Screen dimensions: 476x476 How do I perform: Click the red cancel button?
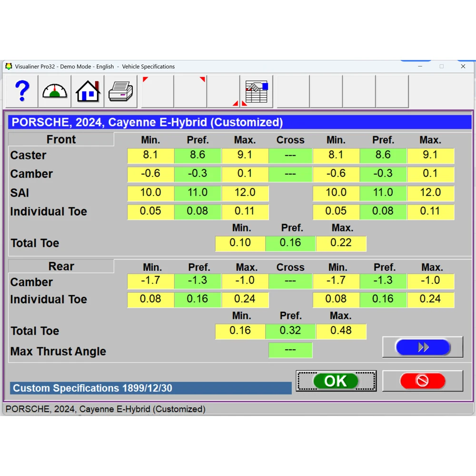click(x=422, y=381)
